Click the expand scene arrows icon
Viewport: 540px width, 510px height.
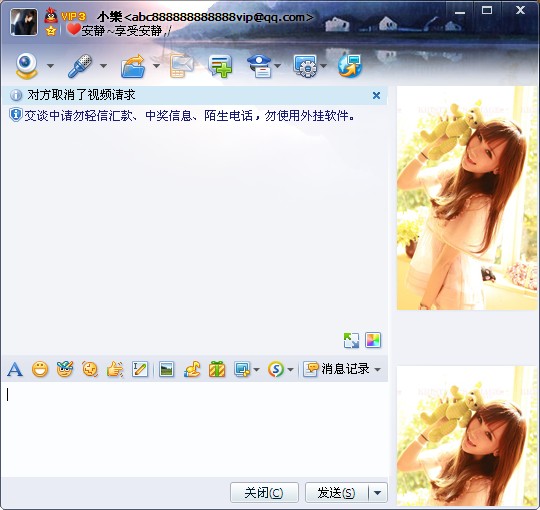[351, 340]
